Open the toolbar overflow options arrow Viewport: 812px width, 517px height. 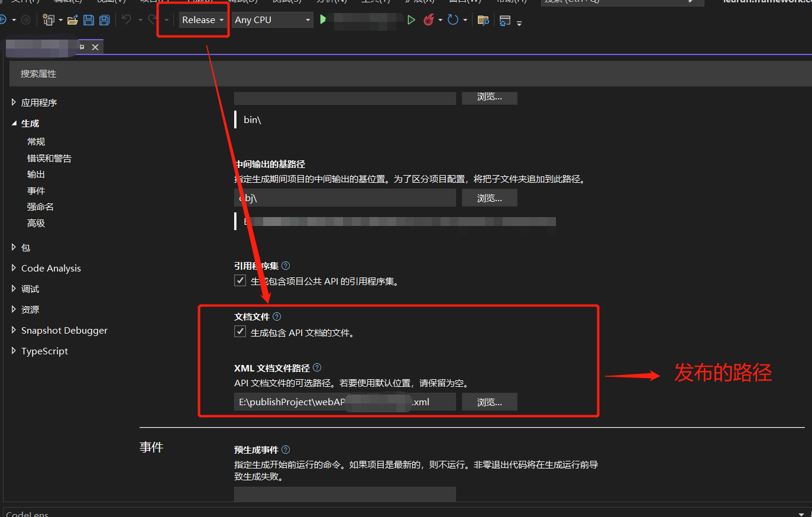coord(519,23)
